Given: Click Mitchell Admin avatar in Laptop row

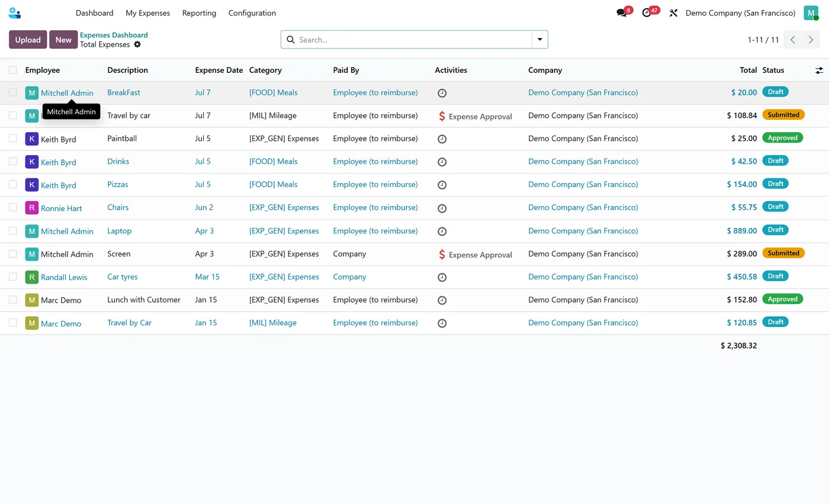Looking at the screenshot, I should coord(31,231).
